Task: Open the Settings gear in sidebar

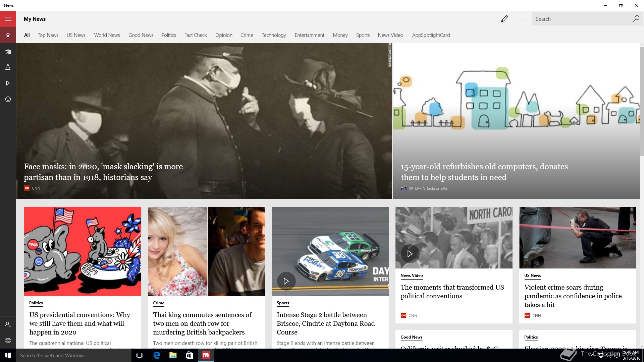Action: tap(8, 341)
